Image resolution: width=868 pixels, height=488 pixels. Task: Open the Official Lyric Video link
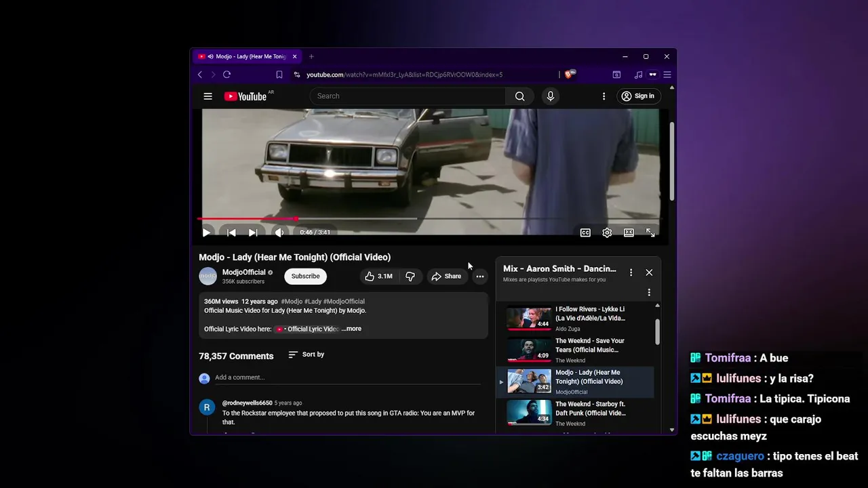(x=307, y=329)
